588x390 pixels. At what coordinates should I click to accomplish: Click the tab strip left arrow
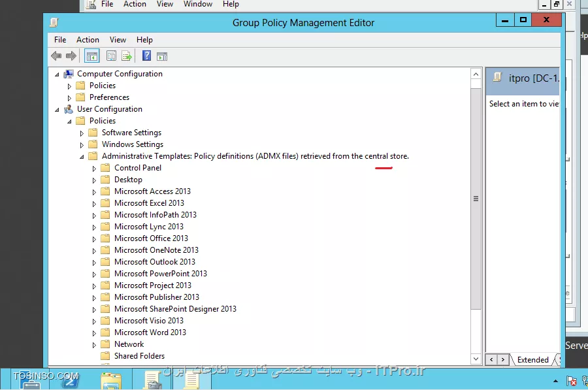(x=491, y=360)
